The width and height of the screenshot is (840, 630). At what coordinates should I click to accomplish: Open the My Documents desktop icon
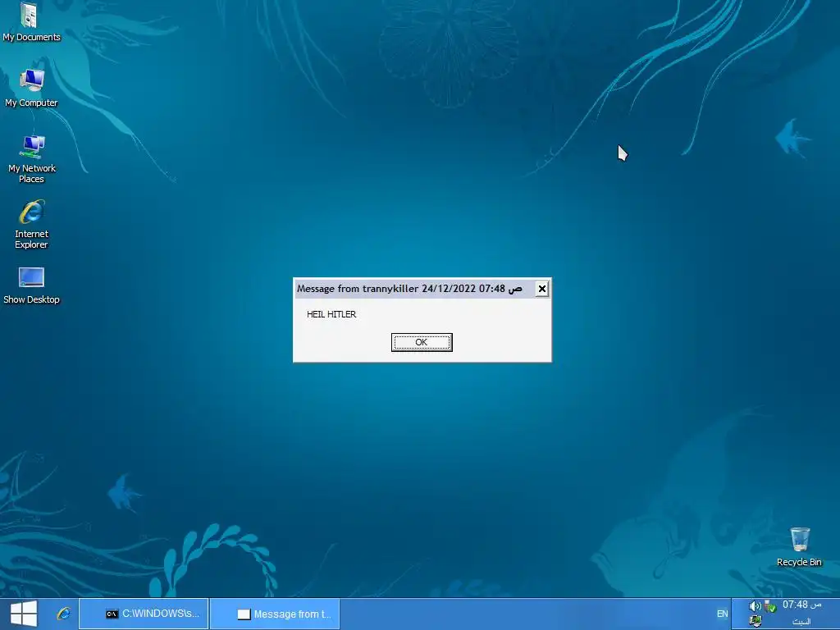coord(31,22)
